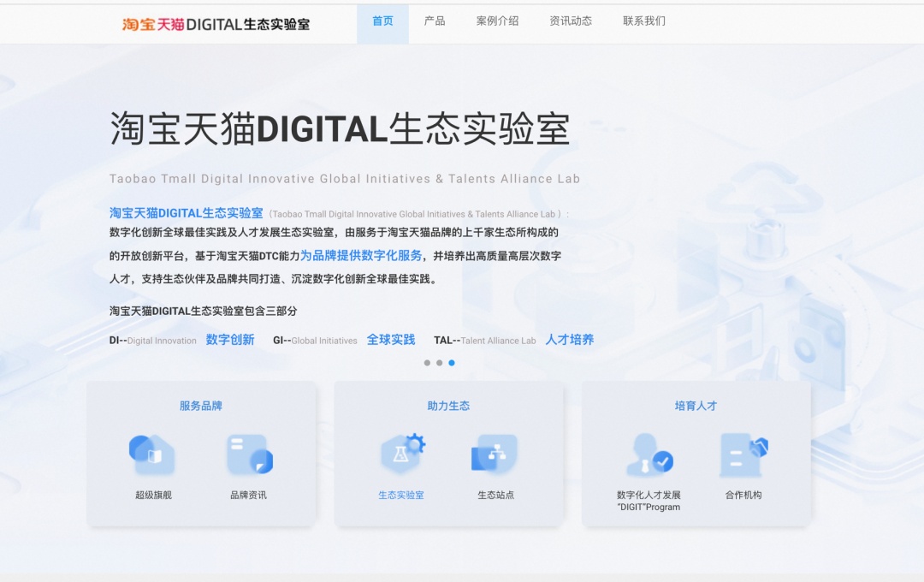
Task: Click the 淘宝天猫DIGITAL生态实验室包含三部分 line
Action: pos(204,311)
